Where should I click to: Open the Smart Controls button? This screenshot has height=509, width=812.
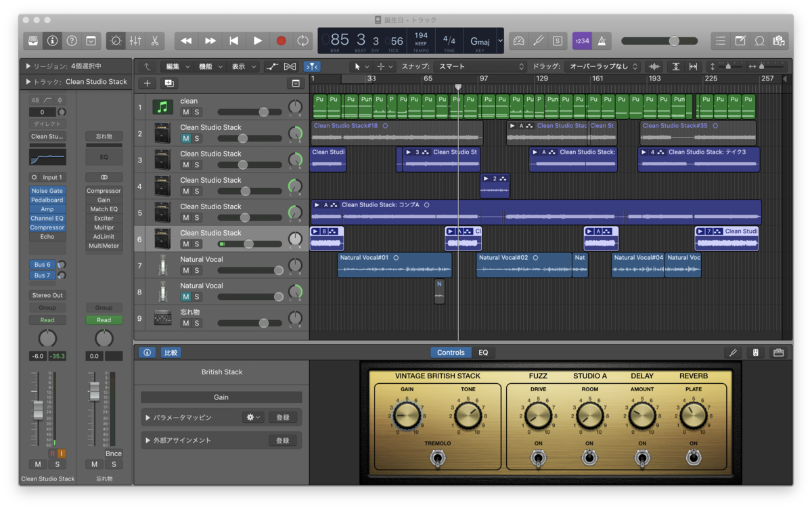coord(116,41)
